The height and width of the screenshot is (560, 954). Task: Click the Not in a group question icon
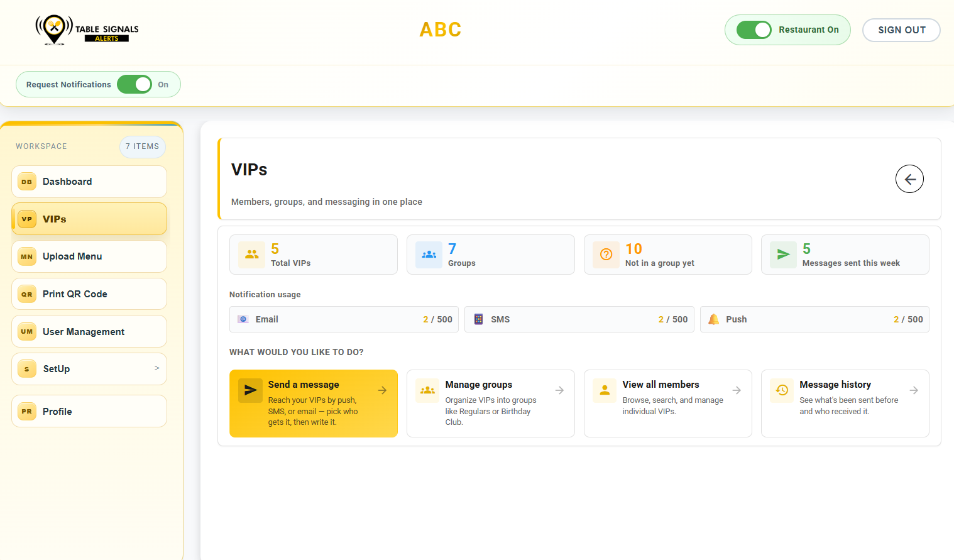click(606, 255)
